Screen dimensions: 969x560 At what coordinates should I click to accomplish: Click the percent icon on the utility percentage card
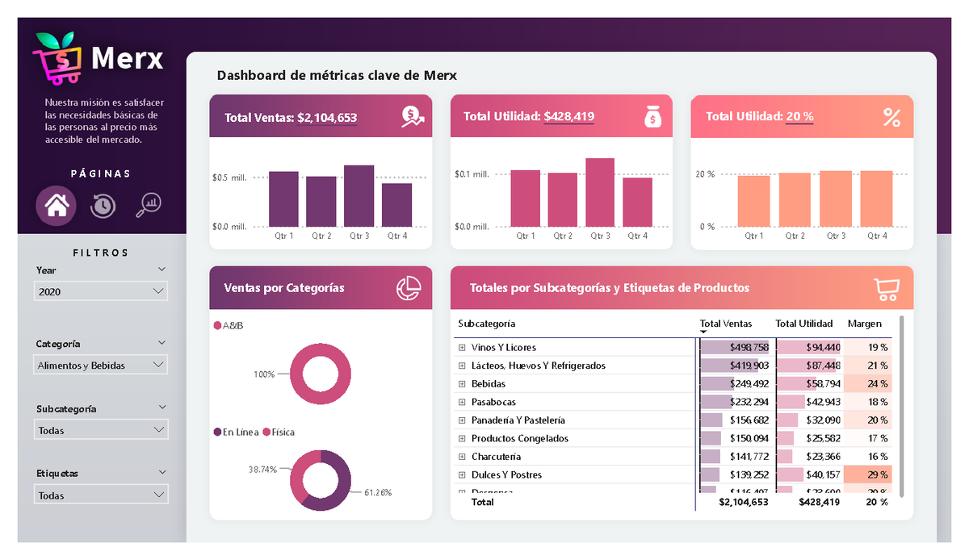tap(892, 115)
